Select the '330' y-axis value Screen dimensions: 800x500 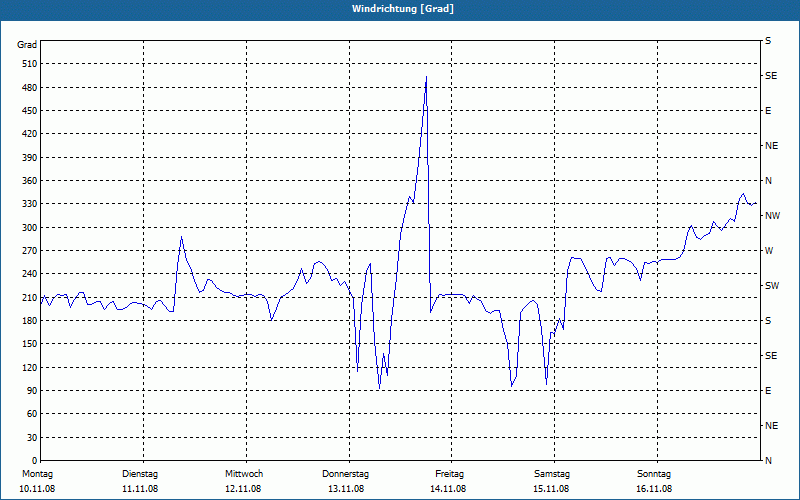(30, 204)
